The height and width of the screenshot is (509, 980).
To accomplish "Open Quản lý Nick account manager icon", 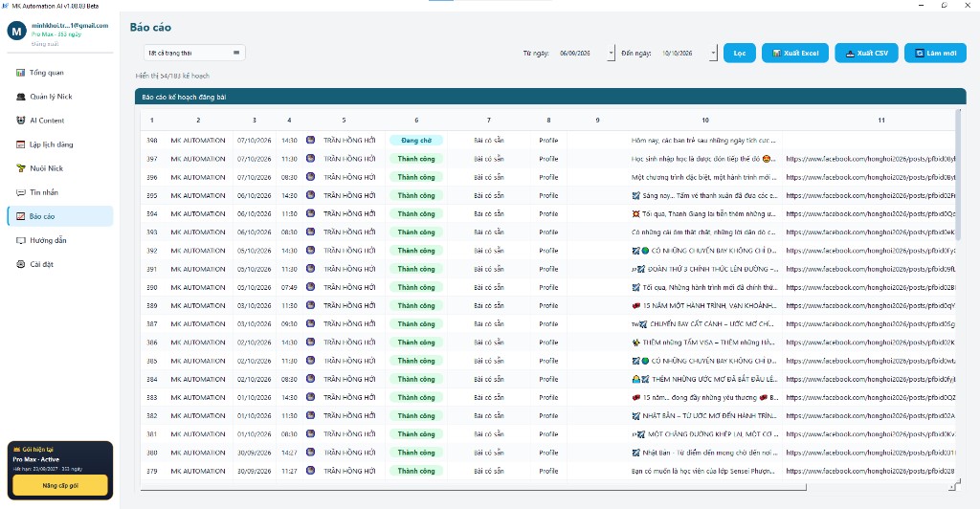I will 21,97.
